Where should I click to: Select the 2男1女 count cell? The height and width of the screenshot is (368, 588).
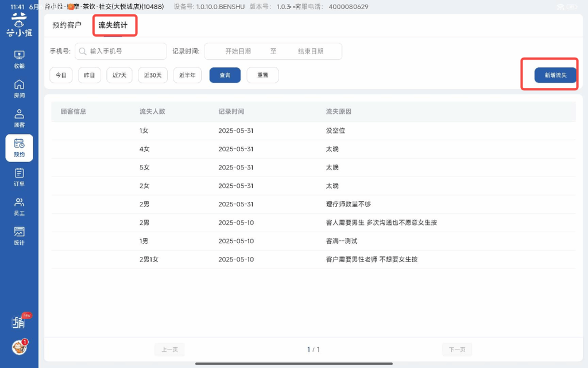click(149, 259)
